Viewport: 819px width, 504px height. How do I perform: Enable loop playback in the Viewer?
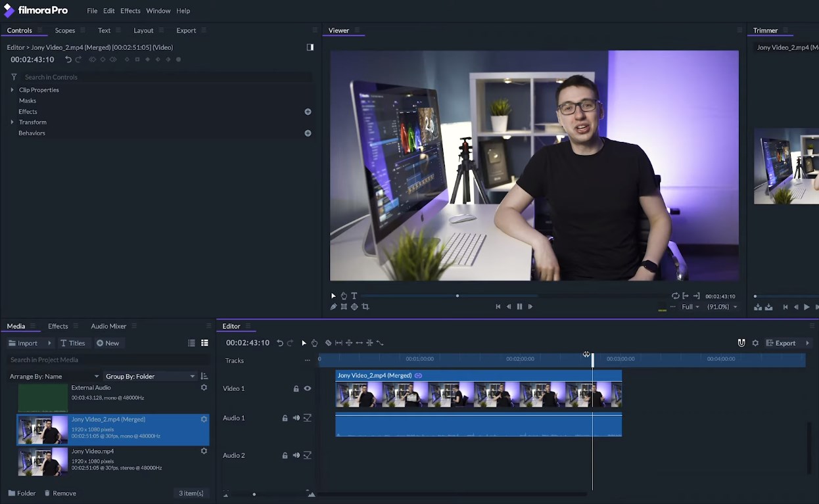(675, 296)
